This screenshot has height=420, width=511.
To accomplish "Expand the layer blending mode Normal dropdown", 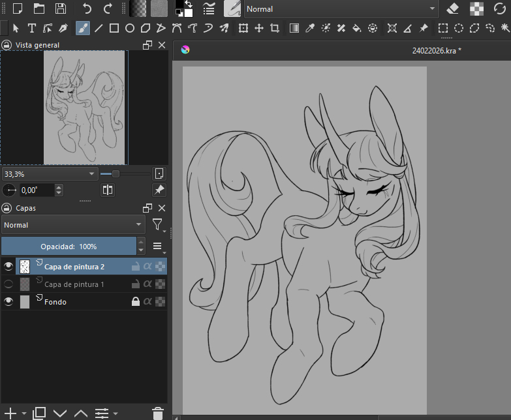I will (73, 225).
